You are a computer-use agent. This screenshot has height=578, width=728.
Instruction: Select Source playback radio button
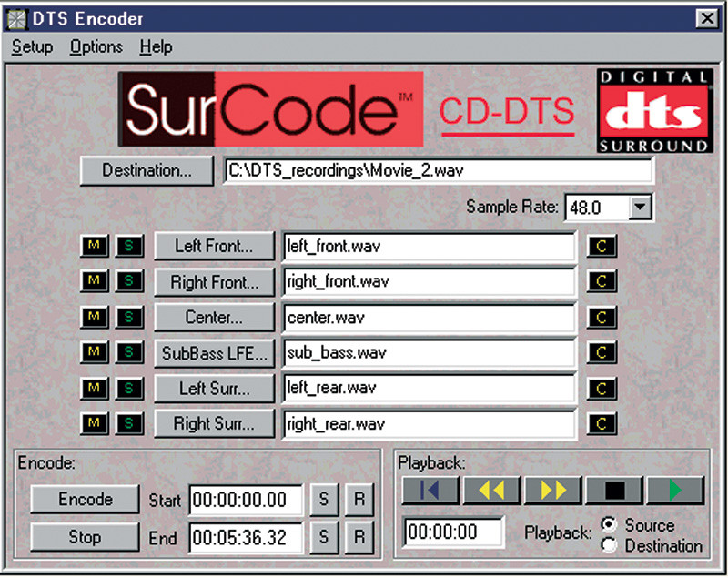point(609,524)
